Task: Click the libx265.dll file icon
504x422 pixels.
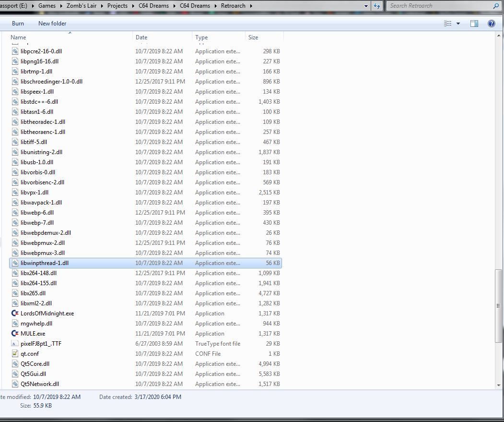Action: pos(15,293)
